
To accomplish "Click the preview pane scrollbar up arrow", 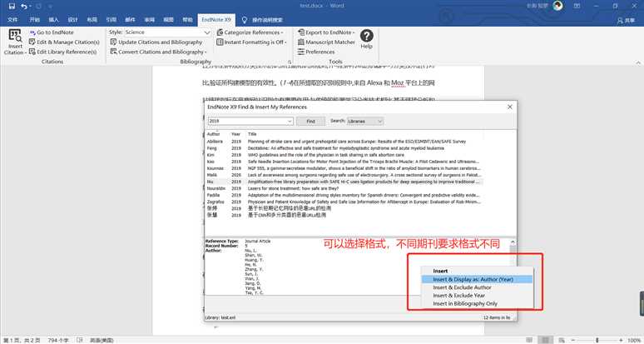I will 513,242.
